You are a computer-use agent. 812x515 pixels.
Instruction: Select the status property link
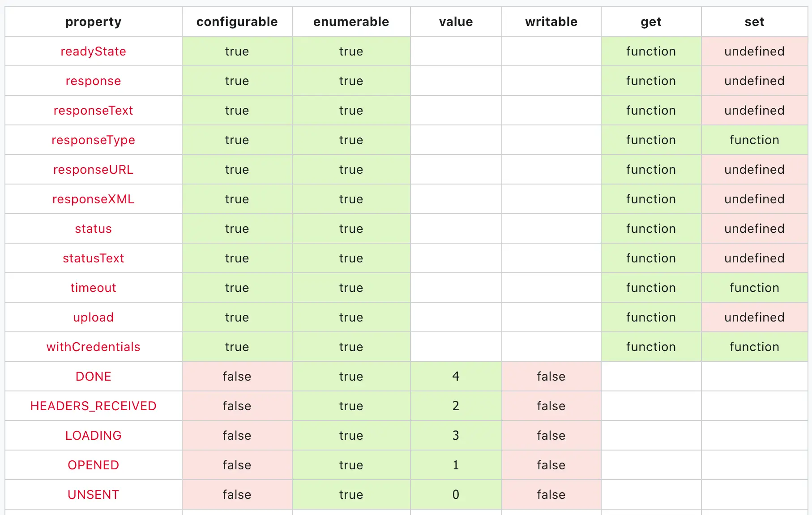pos(93,229)
